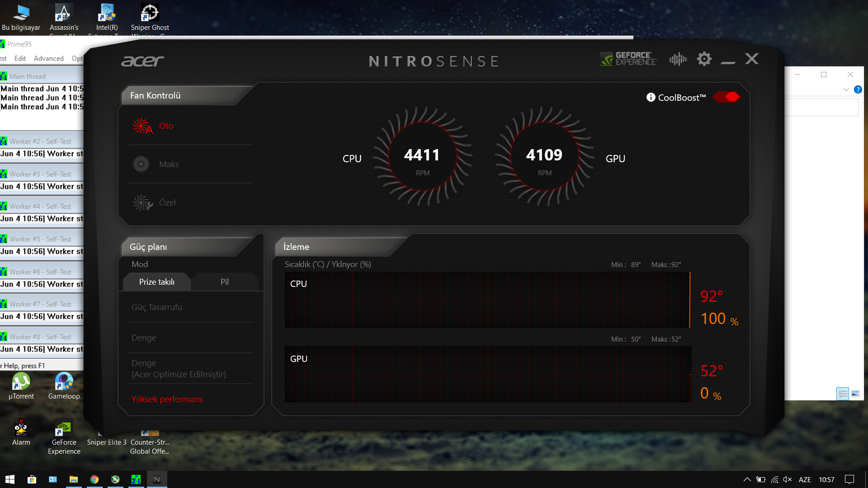
Task: Open help icon in background window
Action: [x=858, y=89]
